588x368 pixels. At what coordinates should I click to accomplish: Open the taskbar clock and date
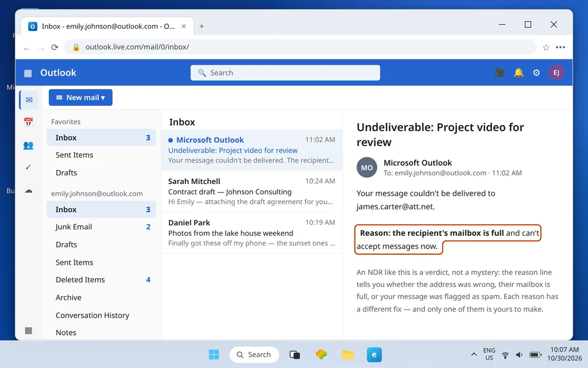(x=564, y=354)
